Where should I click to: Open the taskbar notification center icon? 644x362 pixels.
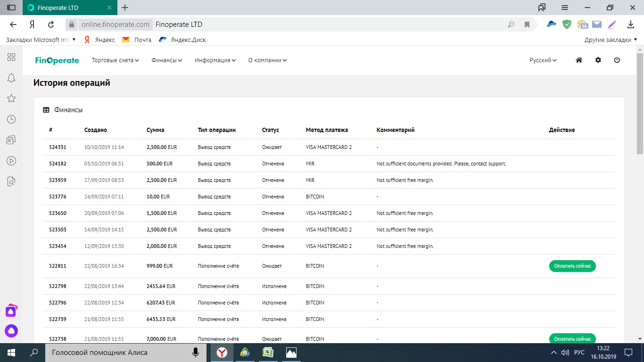[628, 352]
